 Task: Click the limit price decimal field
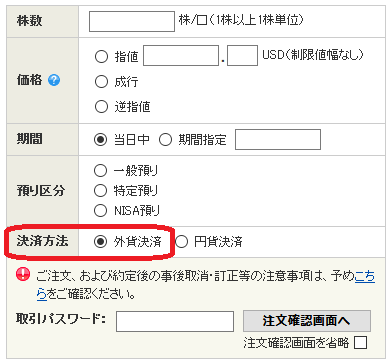tap(242, 56)
